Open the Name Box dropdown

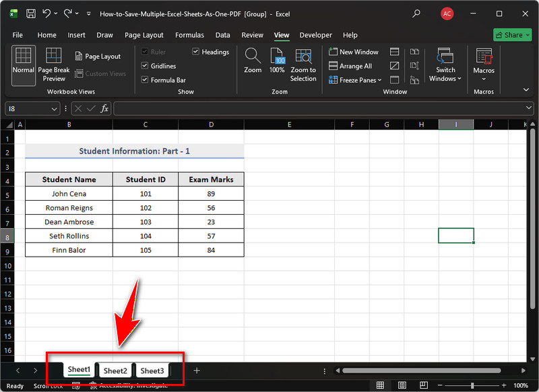coord(54,109)
